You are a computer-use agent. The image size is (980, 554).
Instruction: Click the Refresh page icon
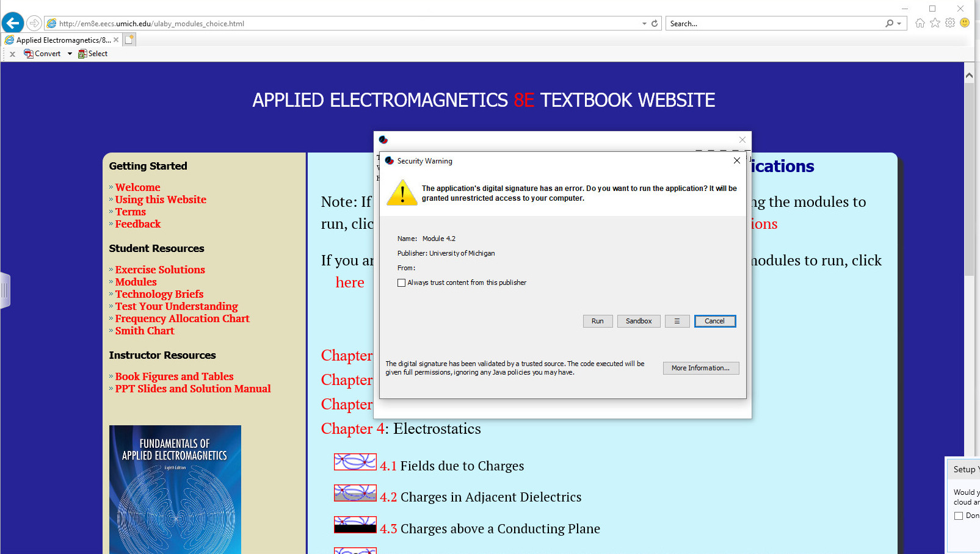coord(655,23)
